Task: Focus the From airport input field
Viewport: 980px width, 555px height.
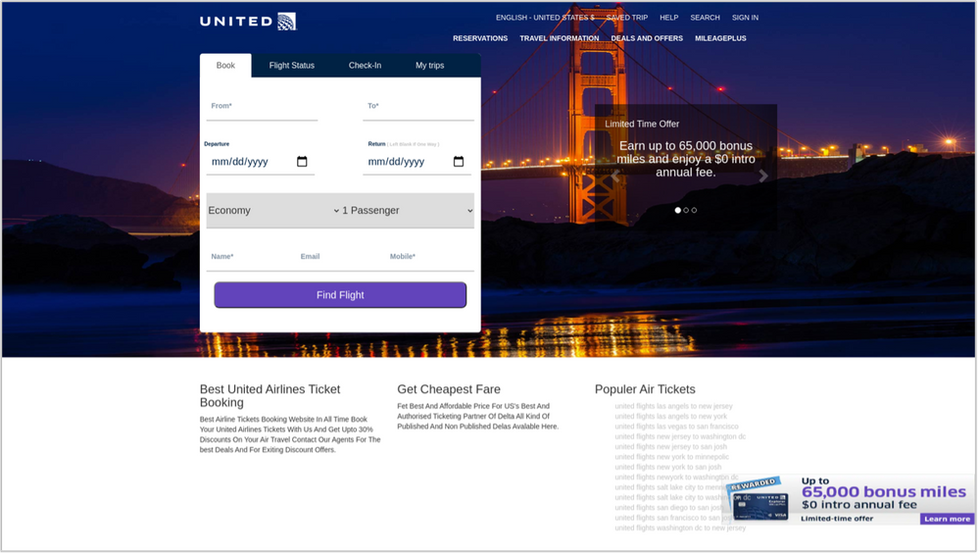Action: pos(262,106)
